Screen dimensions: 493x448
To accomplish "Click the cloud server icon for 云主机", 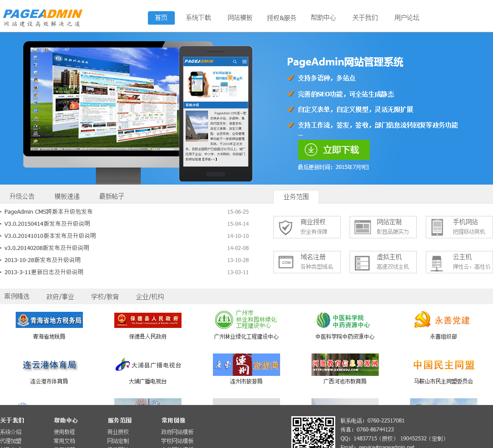I will click(437, 263).
